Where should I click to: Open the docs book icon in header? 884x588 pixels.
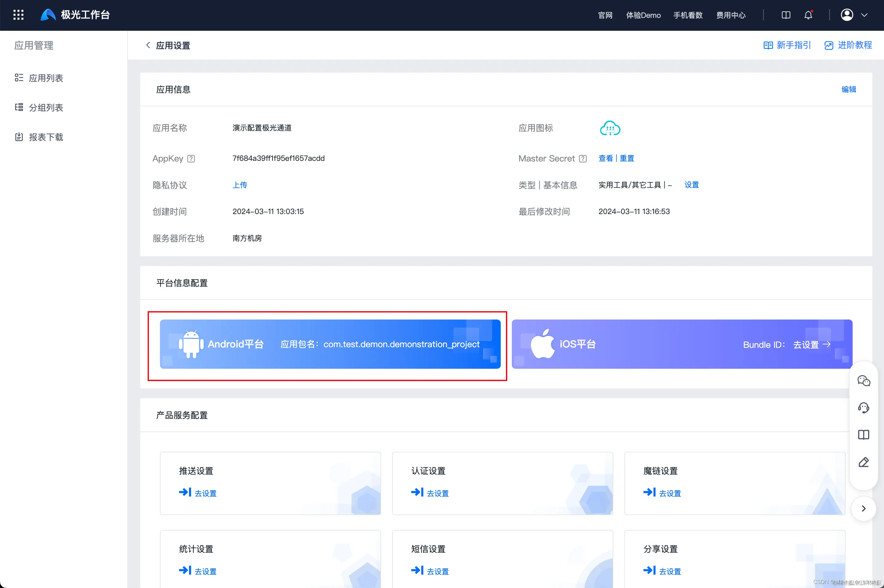tap(786, 15)
